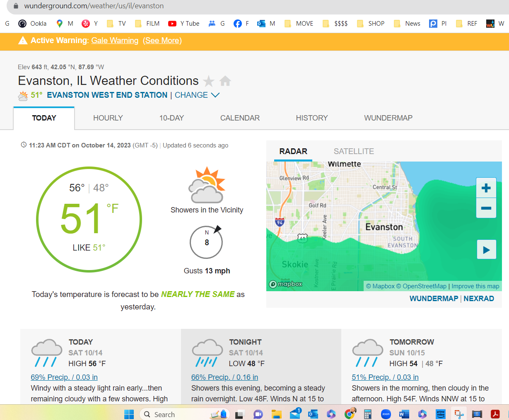509x420 pixels.
Task: Click tomorrow's 51% Precip. link
Action: pyautogui.click(x=385, y=377)
